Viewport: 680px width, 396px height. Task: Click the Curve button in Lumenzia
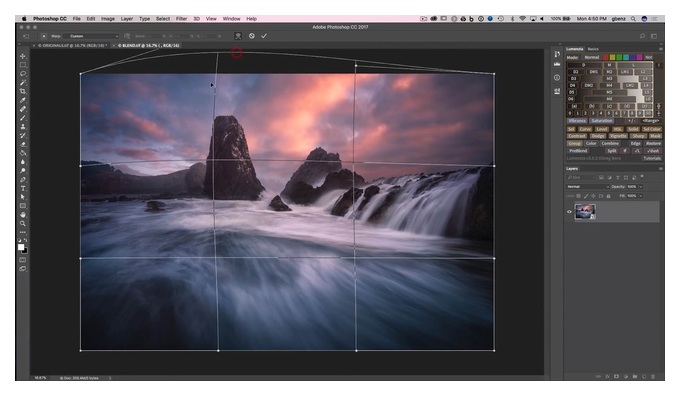(585, 129)
